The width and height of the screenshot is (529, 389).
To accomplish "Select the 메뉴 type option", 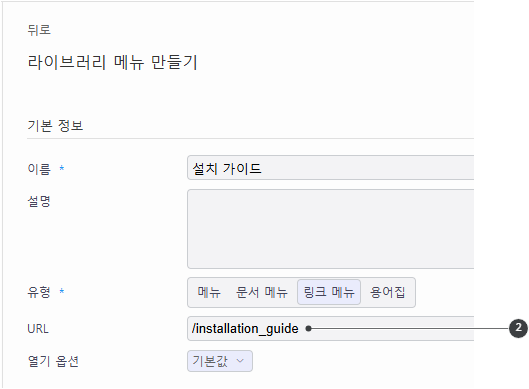I will [x=209, y=292].
